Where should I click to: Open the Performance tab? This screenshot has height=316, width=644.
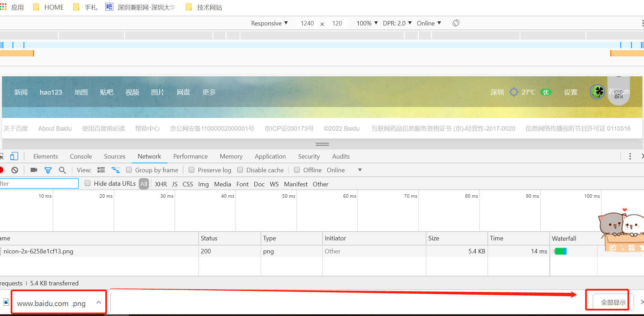(190, 156)
